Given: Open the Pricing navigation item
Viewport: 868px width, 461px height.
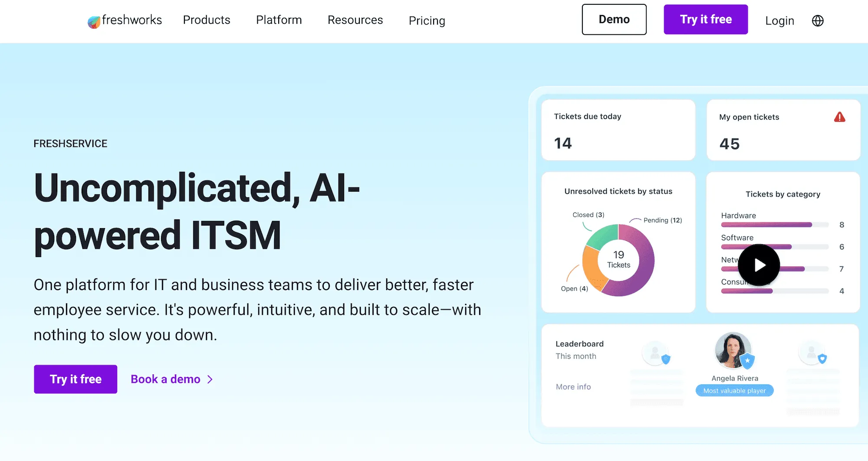Looking at the screenshot, I should coord(427,21).
